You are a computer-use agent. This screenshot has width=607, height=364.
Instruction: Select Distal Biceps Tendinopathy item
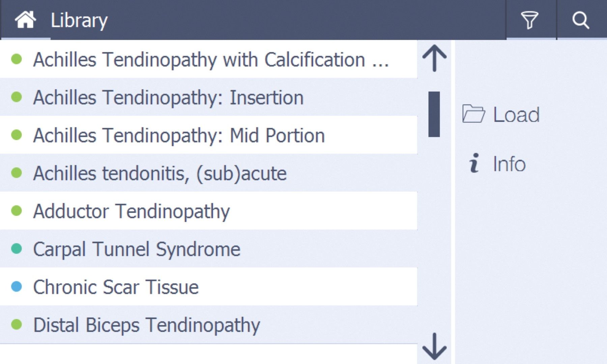tap(147, 325)
